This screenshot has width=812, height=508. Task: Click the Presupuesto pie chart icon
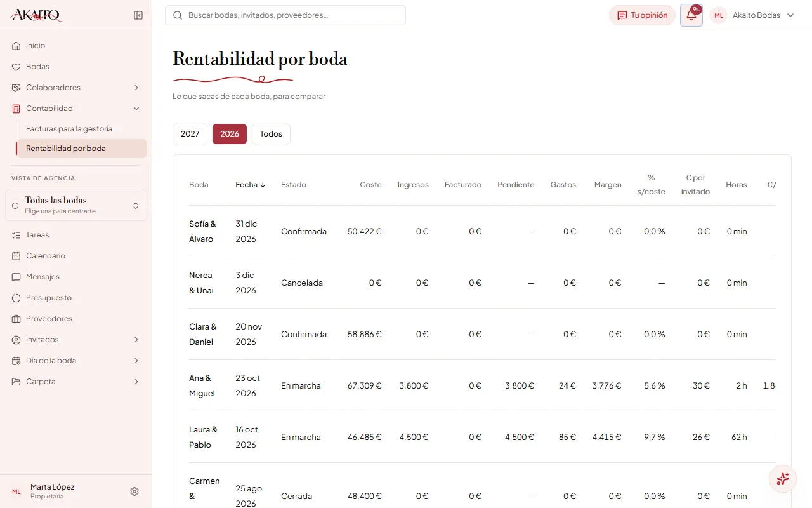[16, 298]
